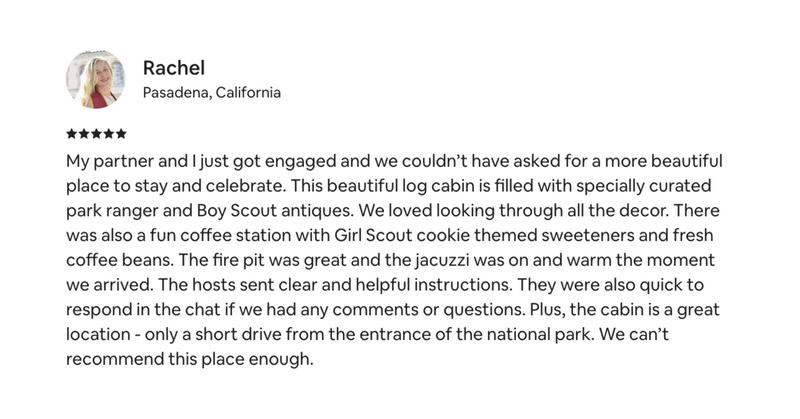
Task: Click the third rating star
Action: click(96, 134)
